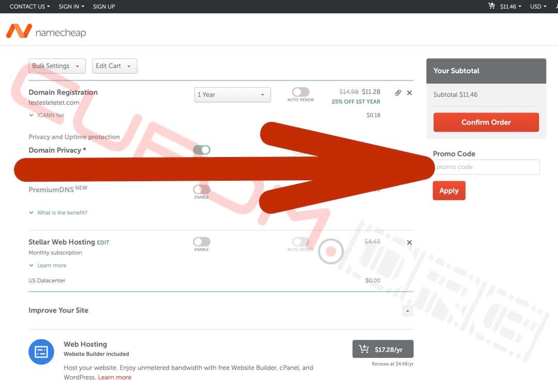
Task: Click into the promo code field
Action: coord(486,167)
